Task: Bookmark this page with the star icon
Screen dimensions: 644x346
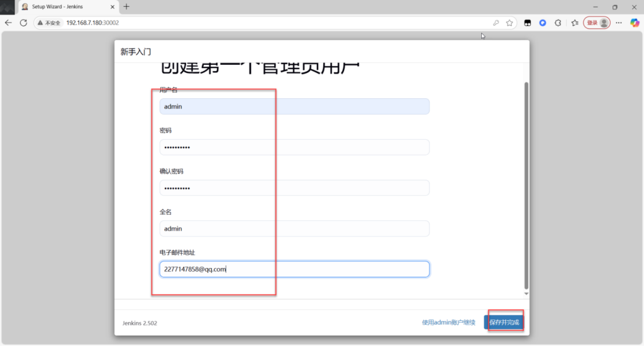Action: [509, 23]
